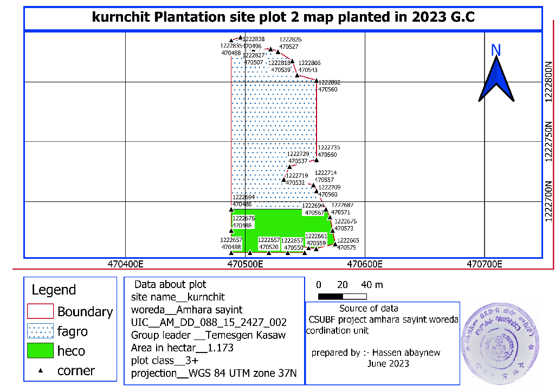555x392 pixels.
Task: Click the black and white scale bar
Action: pyautogui.click(x=343, y=296)
